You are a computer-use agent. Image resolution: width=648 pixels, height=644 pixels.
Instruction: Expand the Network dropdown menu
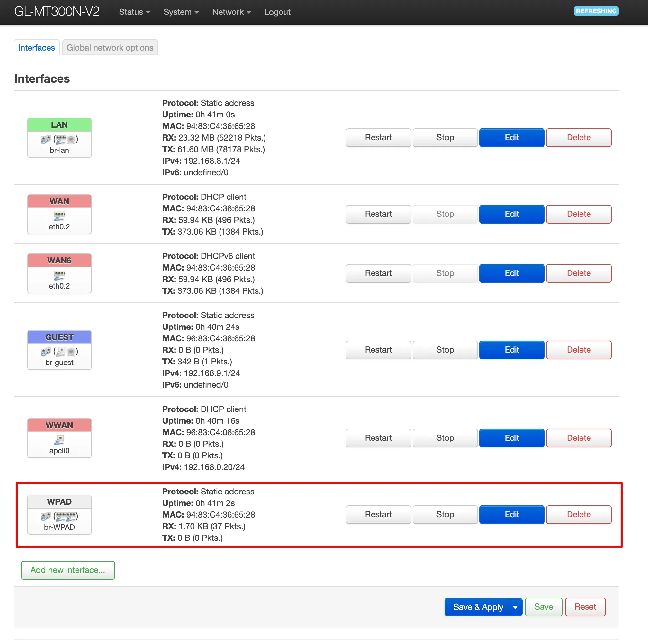[231, 12]
